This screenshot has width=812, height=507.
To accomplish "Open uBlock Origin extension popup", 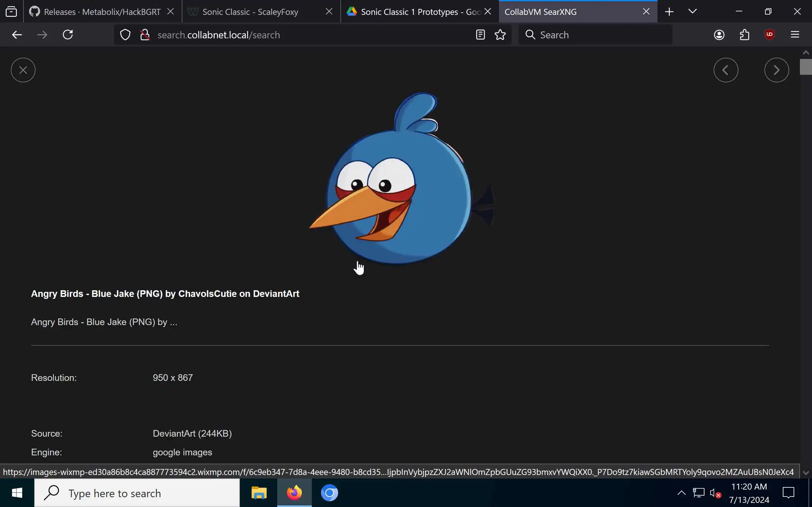I will coord(769,35).
